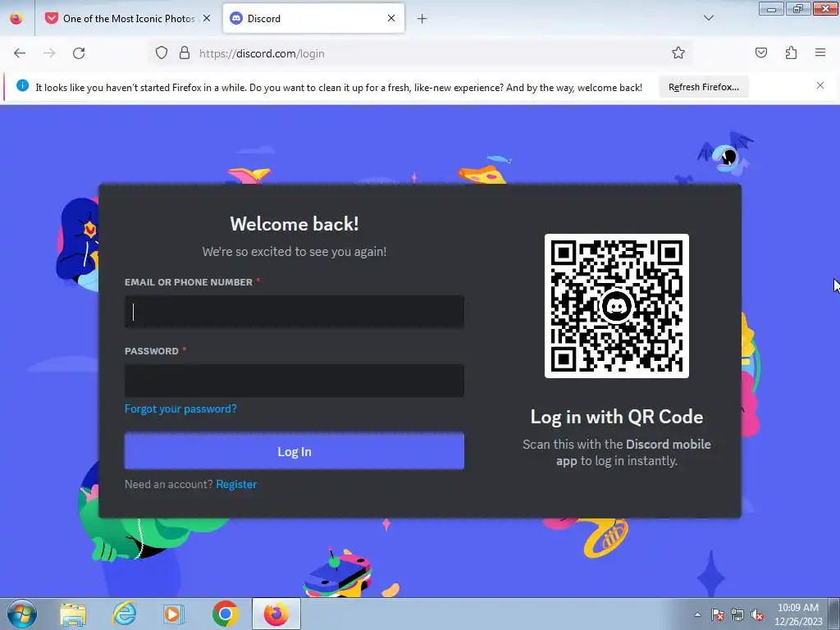
Task: Click the Firefox taskbar button
Action: pos(276,614)
